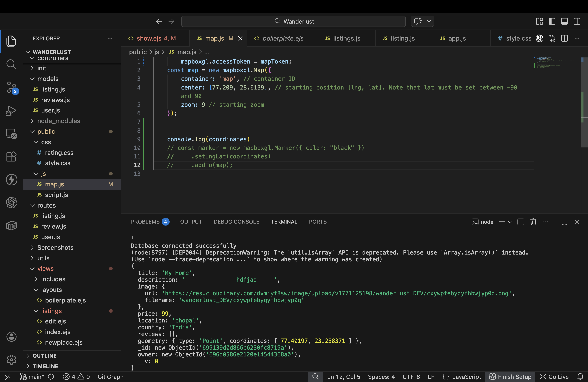Click Git Graph in the status bar
Viewport: 588px width, 382px height.
coord(110,377)
